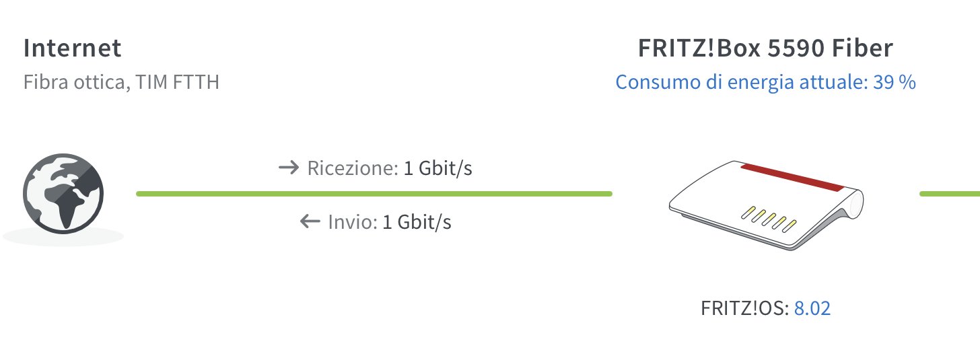Click the green line between globe and router
This screenshot has height=354, width=980.
pyautogui.click(x=374, y=194)
